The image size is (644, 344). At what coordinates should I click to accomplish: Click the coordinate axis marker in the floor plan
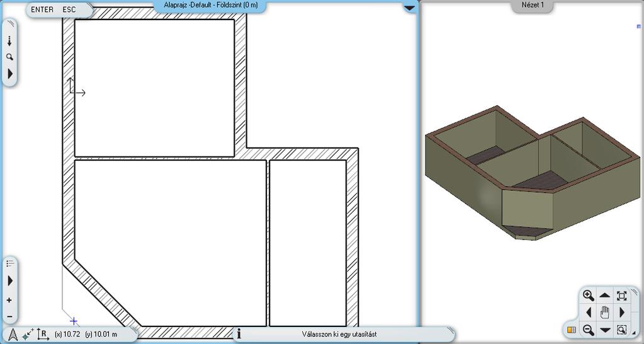pyautogui.click(x=77, y=87)
